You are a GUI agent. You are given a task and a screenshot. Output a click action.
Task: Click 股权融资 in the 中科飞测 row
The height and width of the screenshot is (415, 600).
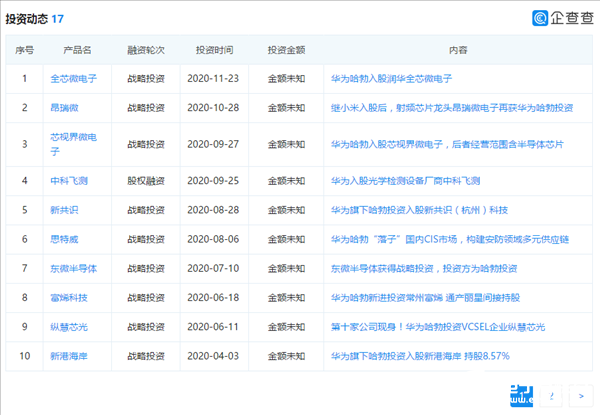[146, 181]
